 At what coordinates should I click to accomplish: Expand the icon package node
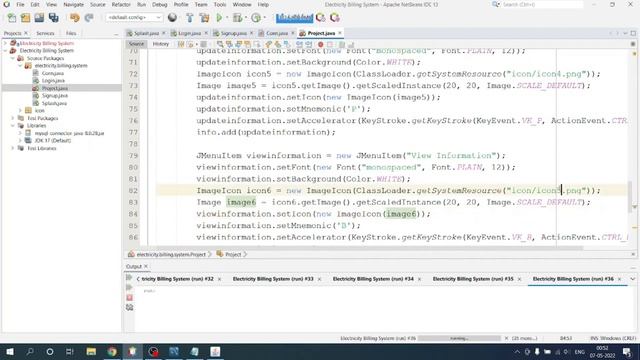click(x=20, y=110)
